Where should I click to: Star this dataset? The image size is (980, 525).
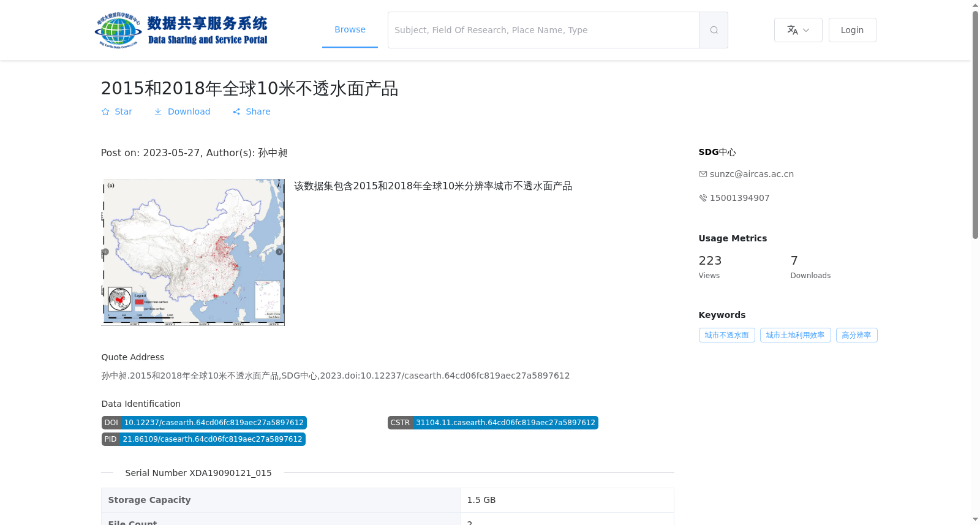pos(117,111)
